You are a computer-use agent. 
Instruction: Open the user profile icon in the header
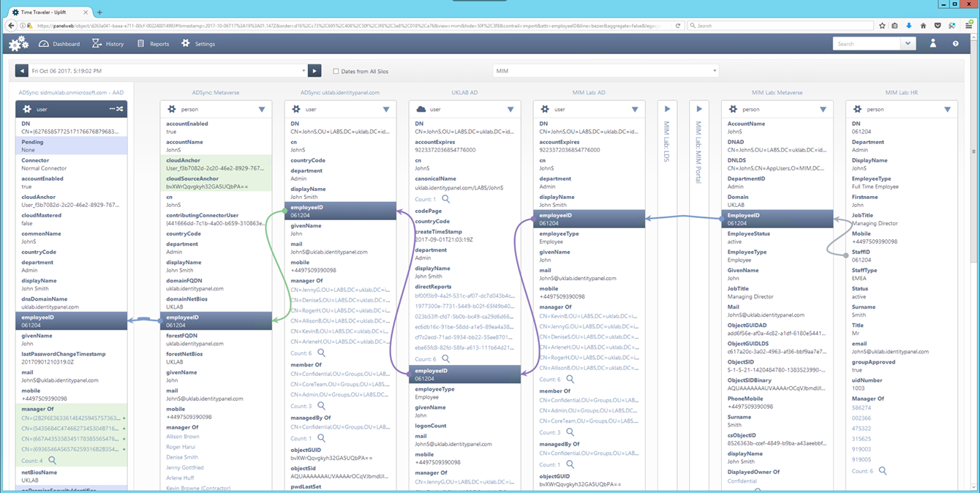click(x=933, y=44)
